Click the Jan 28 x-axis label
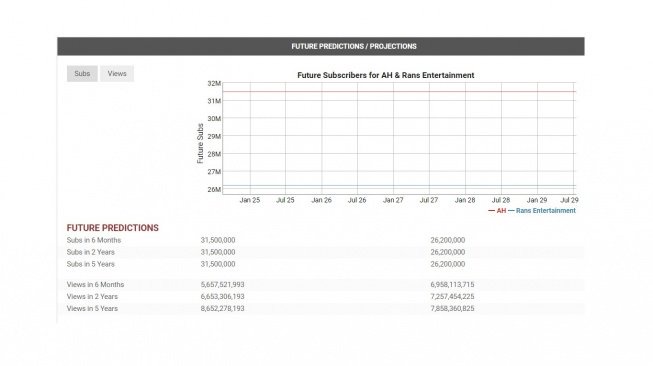The width and height of the screenshot is (653, 366). click(465, 200)
